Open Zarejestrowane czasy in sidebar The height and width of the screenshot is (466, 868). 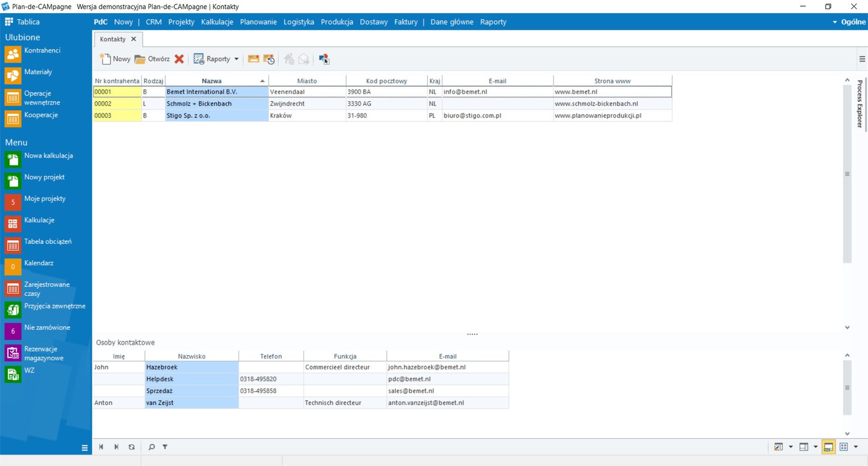point(37,289)
